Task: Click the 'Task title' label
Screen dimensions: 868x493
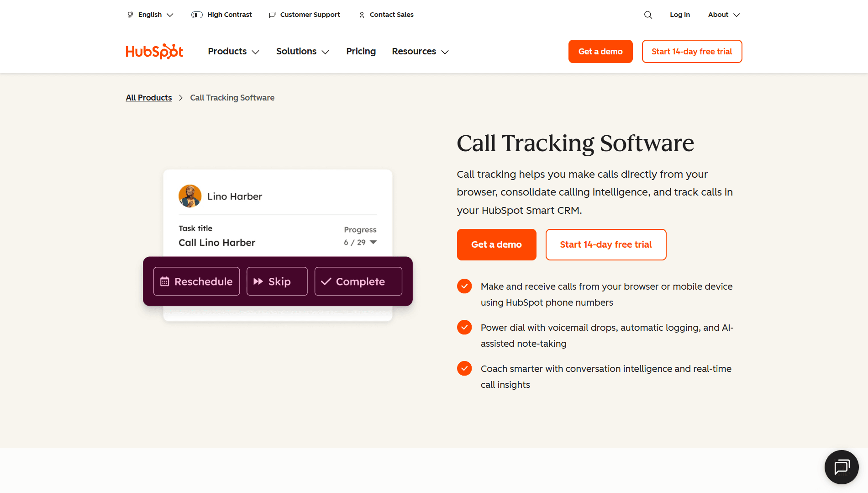Action: (x=195, y=228)
